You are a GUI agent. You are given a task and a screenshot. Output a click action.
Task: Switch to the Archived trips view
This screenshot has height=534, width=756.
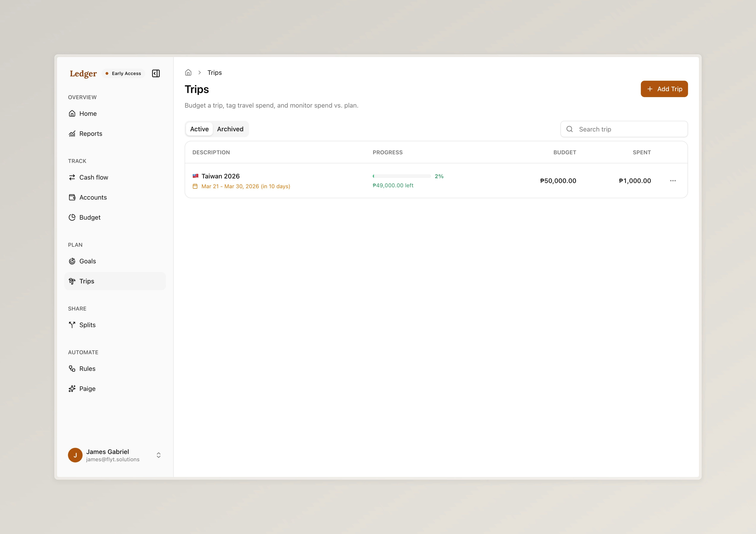point(230,129)
